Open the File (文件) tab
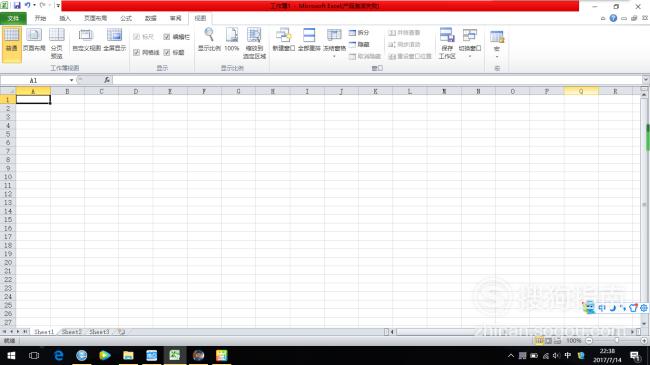The width and height of the screenshot is (650, 365). pos(13,18)
